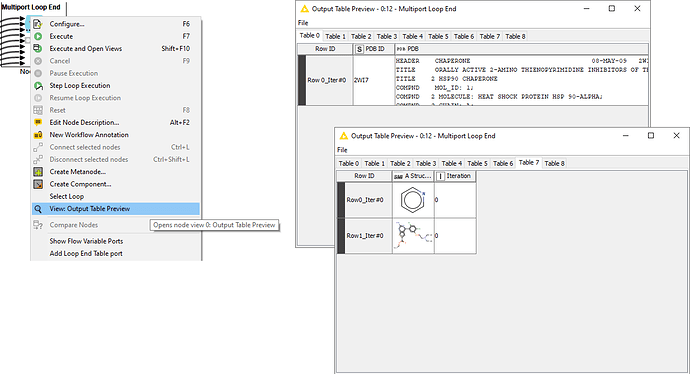Screen dimensions: 690x374
Task: Switch to Table 5 tab in back window
Action: tap(438, 37)
